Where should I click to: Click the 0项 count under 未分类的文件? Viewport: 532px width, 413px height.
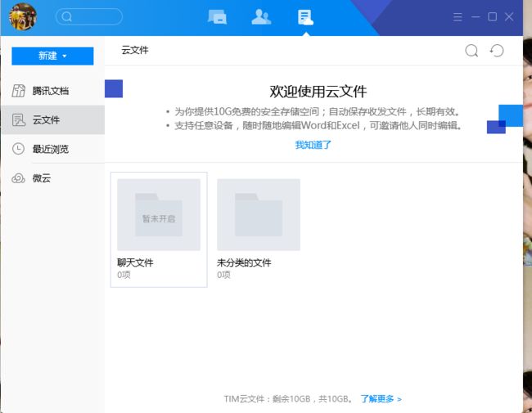pos(223,275)
